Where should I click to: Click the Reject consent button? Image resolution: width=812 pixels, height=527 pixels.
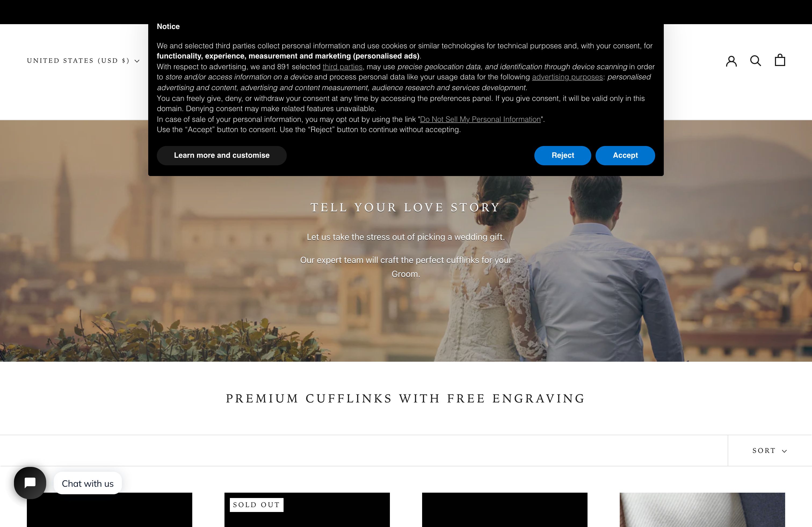coord(562,155)
